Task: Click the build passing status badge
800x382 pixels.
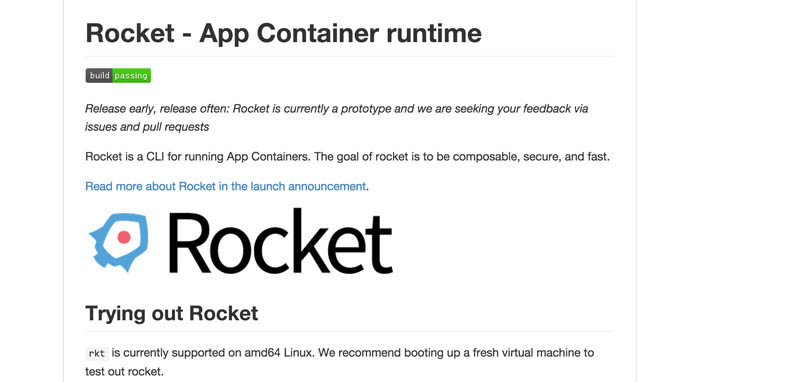Action: pos(118,75)
